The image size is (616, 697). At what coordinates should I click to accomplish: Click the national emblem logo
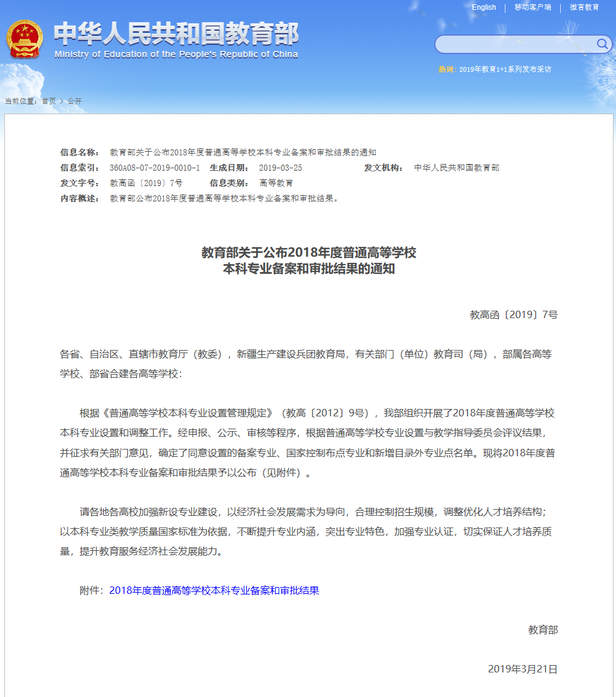[25, 39]
